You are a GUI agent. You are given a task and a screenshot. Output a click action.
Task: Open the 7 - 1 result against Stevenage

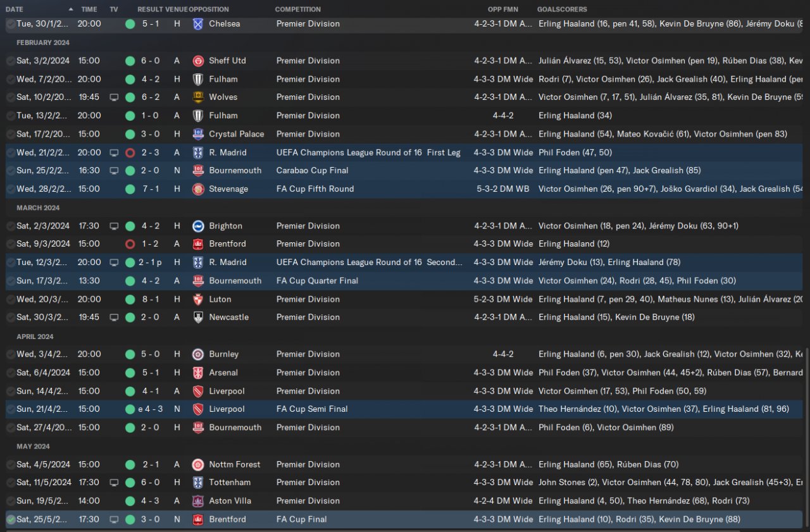point(151,189)
